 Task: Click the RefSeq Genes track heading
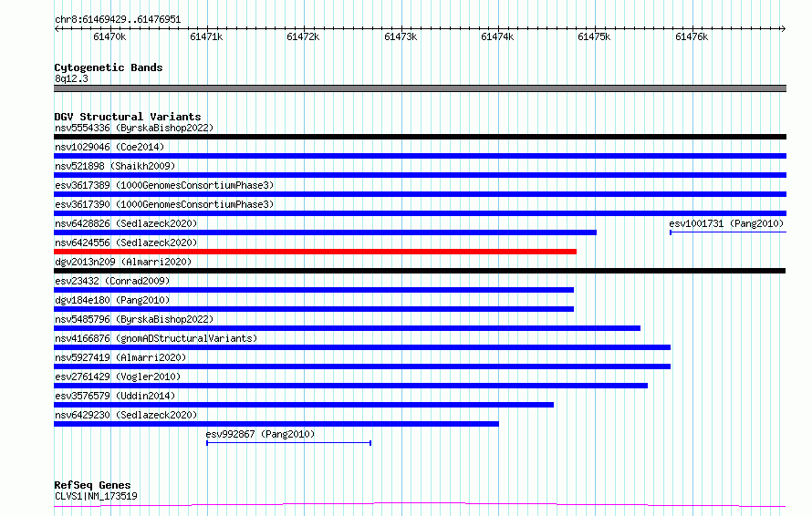point(92,485)
